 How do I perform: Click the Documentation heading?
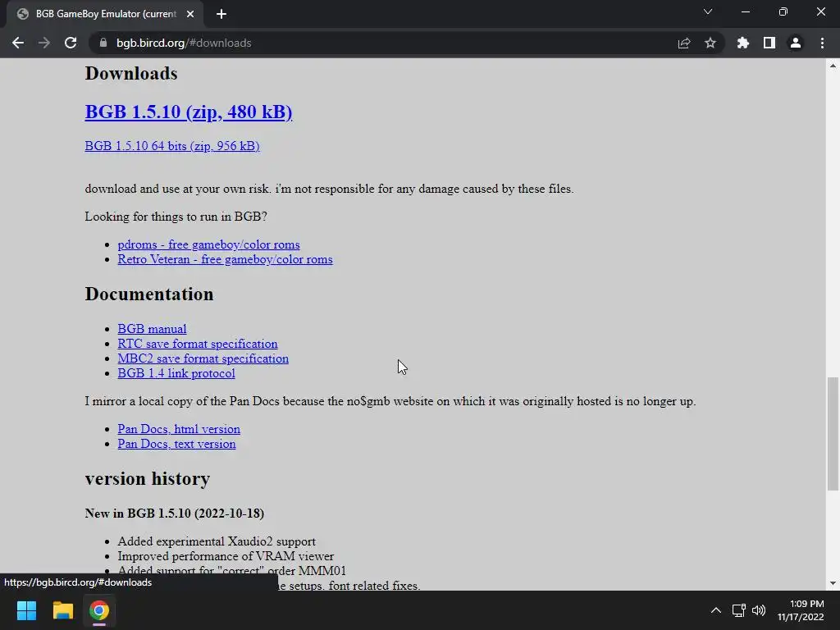click(149, 294)
